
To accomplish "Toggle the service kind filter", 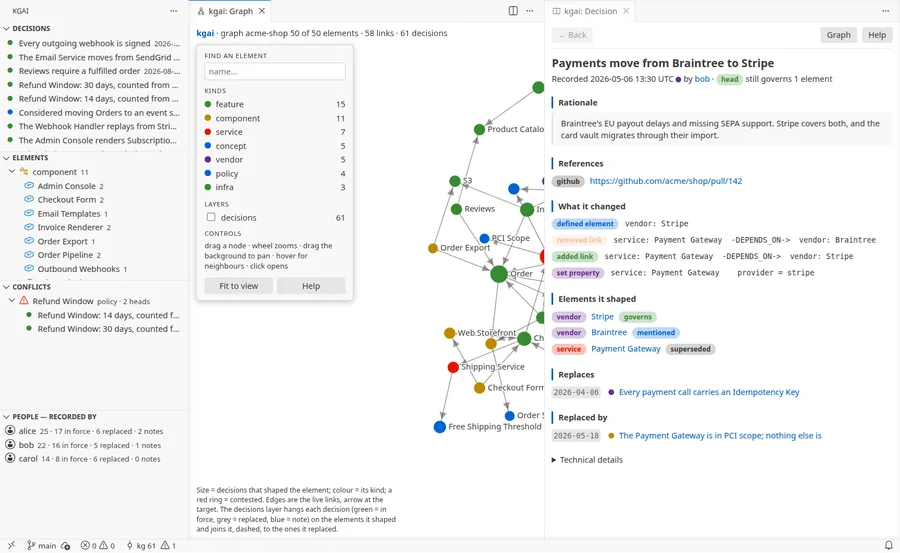I will coord(275,132).
